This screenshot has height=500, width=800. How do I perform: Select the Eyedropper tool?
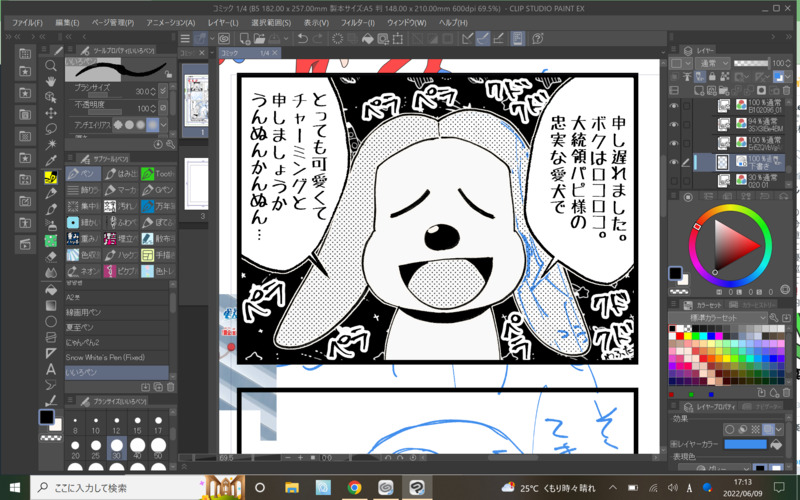click(51, 161)
